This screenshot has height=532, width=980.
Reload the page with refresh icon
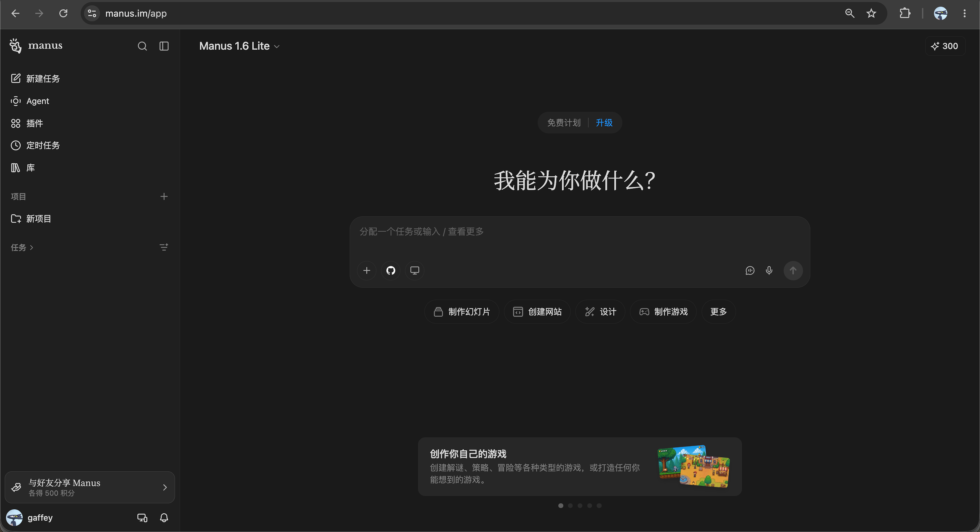pos(63,13)
